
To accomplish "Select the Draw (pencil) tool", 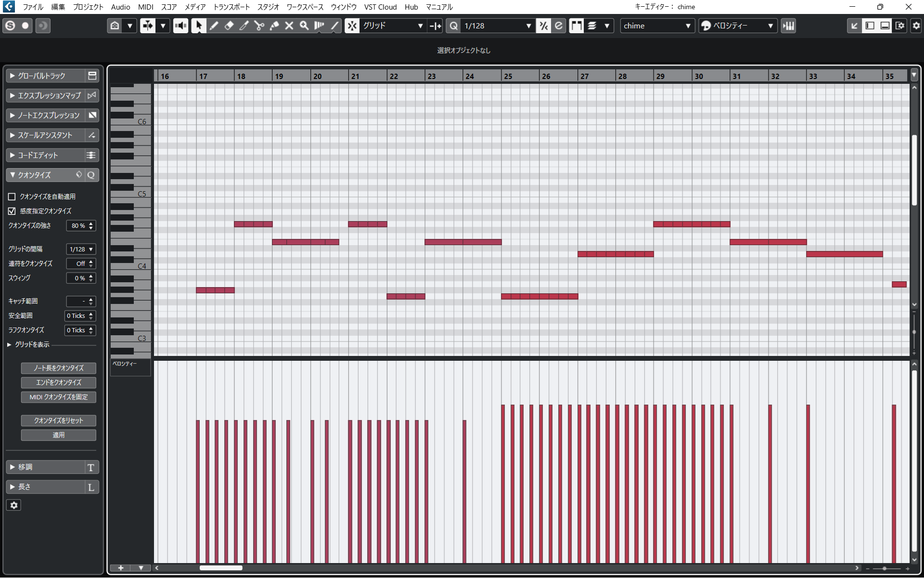I will [x=214, y=26].
